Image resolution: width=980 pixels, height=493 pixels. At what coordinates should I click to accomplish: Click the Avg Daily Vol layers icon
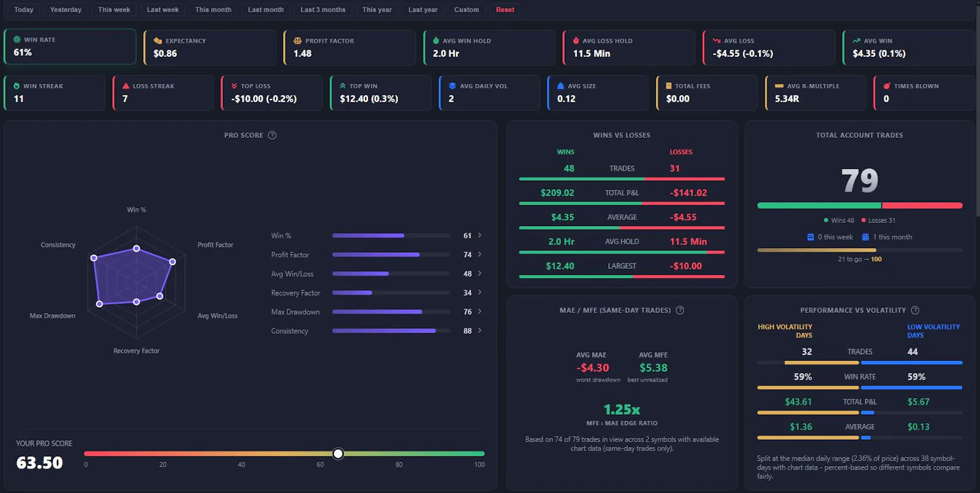point(452,86)
